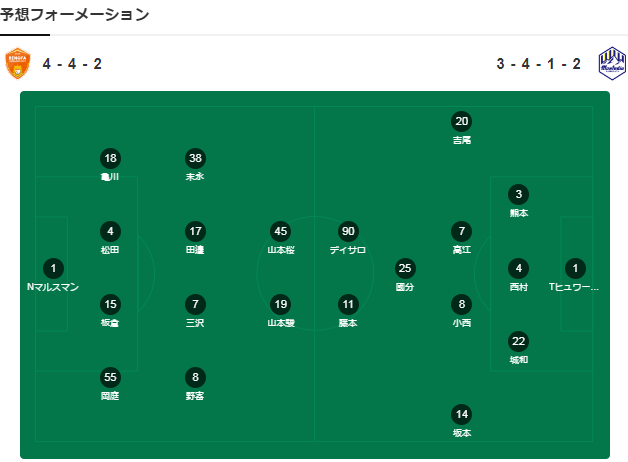Click player 22 城和 circle
Screen dimensions: 628x462
tap(518, 341)
